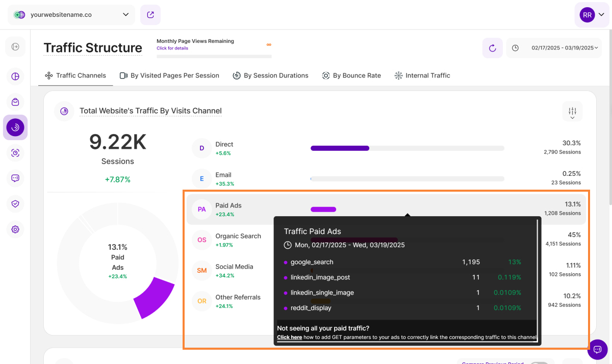Select the Internal Traffic tab

pos(422,75)
